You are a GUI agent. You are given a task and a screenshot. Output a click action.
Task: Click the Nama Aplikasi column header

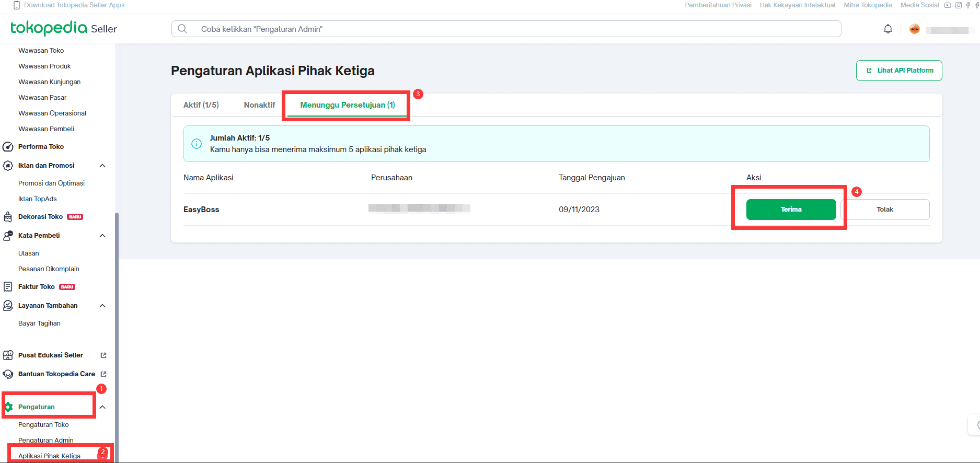coord(208,178)
